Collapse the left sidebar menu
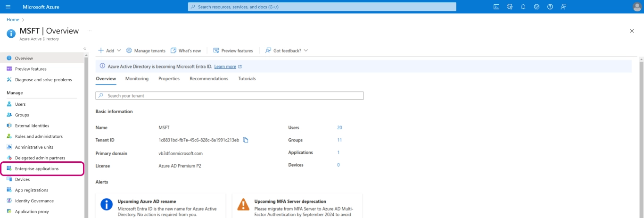The height and width of the screenshot is (218, 644). 85,49
